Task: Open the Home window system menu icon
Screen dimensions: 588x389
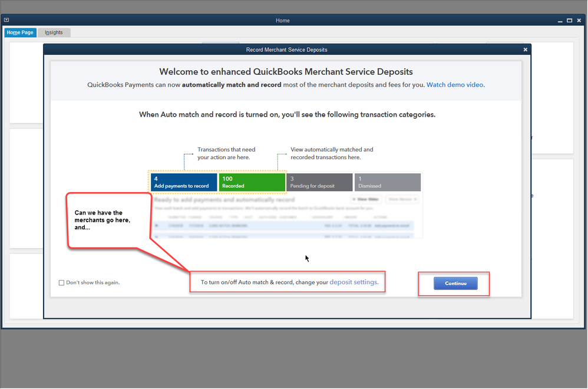Action: point(6,20)
